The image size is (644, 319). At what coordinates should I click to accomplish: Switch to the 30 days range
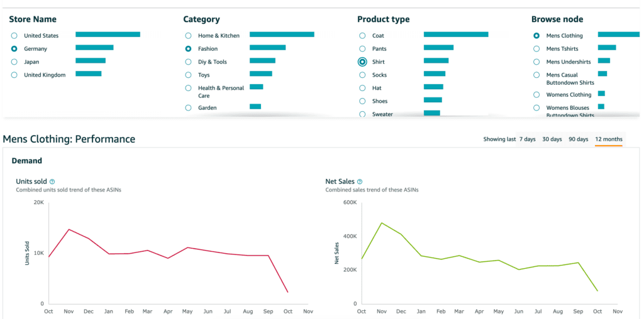coord(552,139)
